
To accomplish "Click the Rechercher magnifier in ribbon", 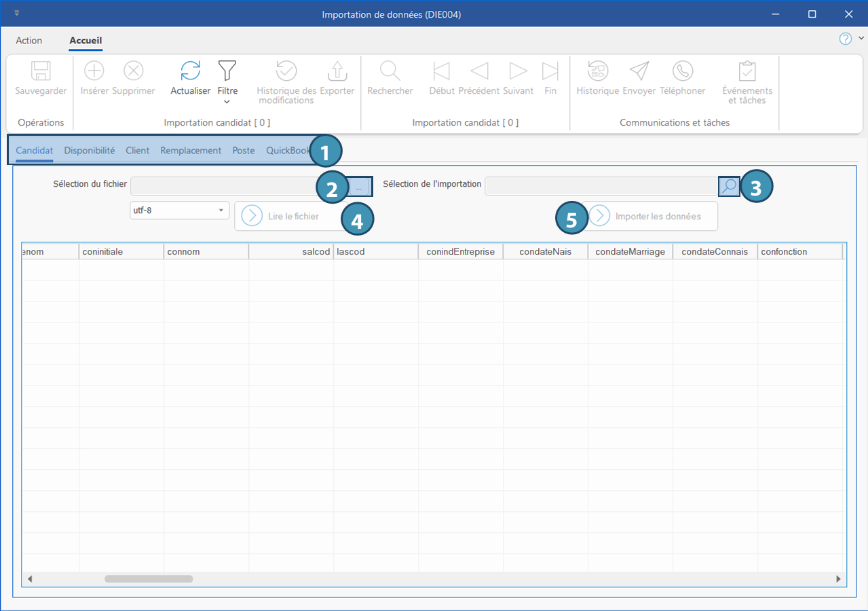I will [x=390, y=71].
